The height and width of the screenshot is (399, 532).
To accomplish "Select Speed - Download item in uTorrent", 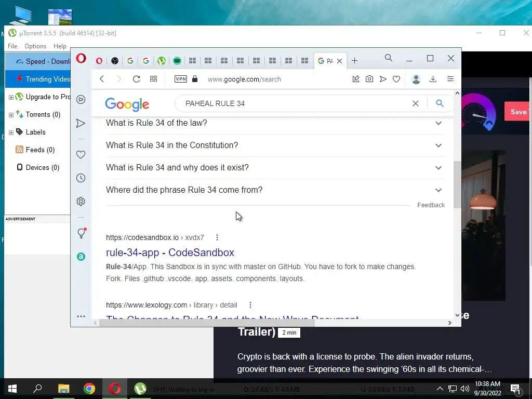I will tap(38, 61).
